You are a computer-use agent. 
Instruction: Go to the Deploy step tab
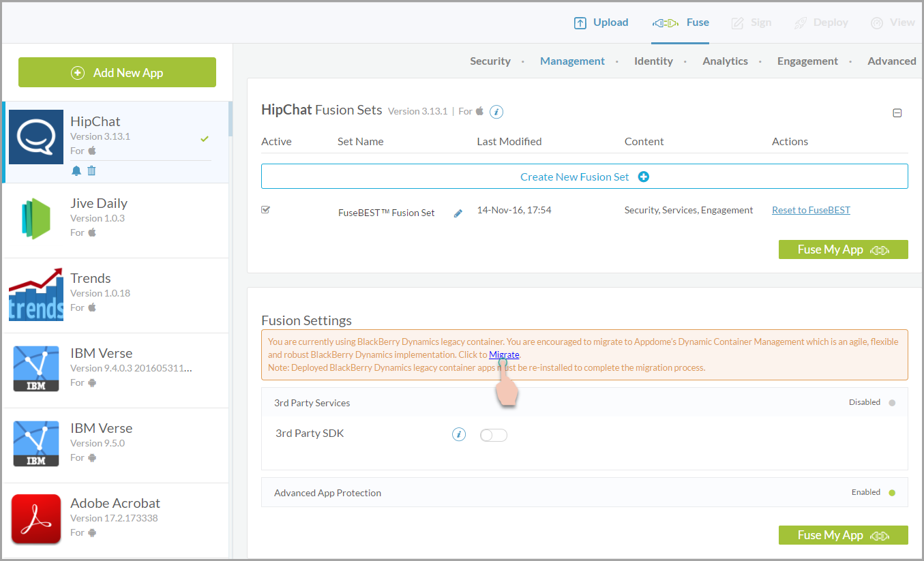[821, 22]
